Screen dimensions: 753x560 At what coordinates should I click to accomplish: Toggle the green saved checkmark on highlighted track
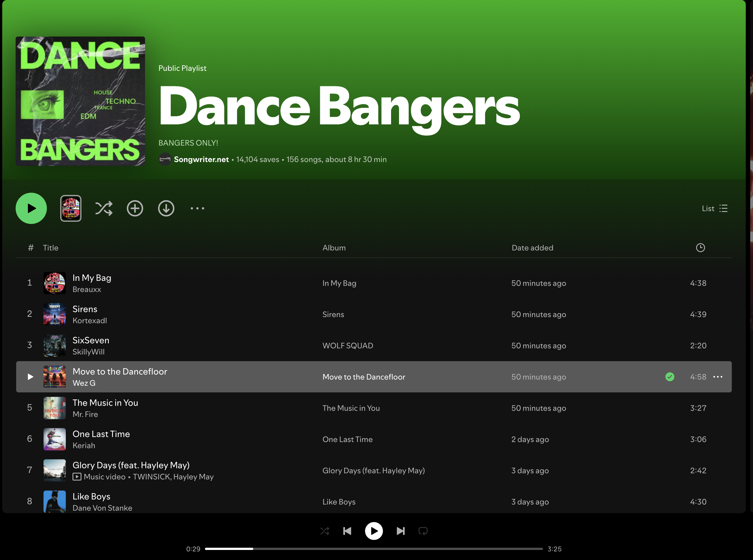point(670,376)
